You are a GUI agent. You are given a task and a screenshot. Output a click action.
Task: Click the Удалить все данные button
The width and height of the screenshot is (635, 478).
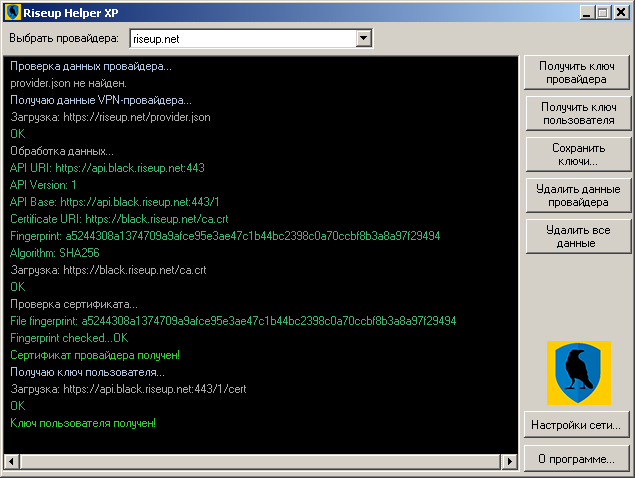(578, 237)
